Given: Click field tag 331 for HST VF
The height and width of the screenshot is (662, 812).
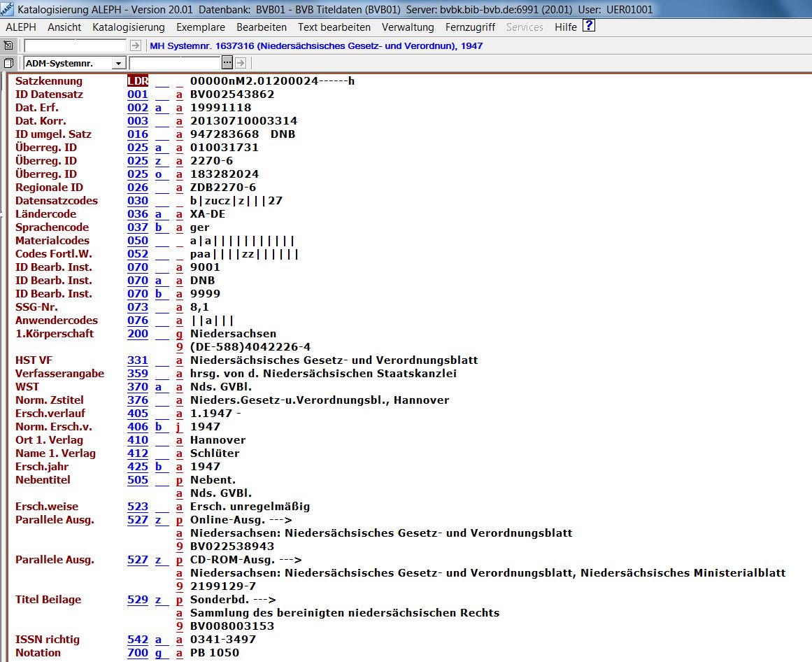Looking at the screenshot, I should [138, 360].
